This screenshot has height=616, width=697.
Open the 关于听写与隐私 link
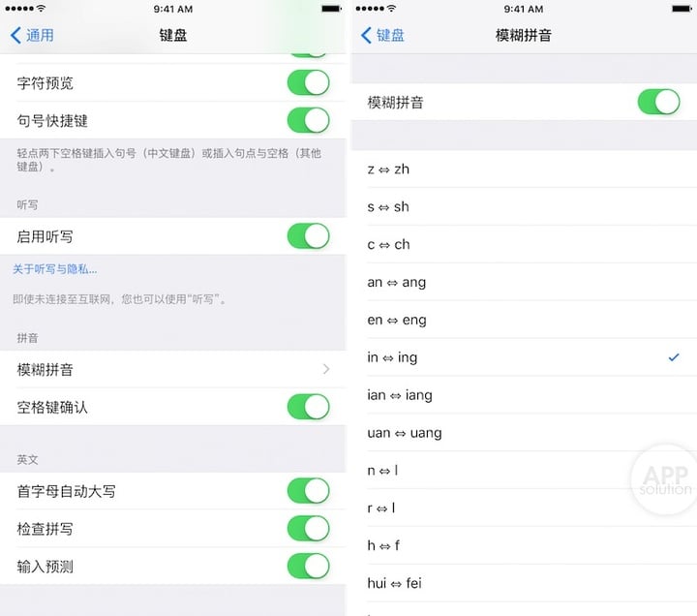(54, 269)
